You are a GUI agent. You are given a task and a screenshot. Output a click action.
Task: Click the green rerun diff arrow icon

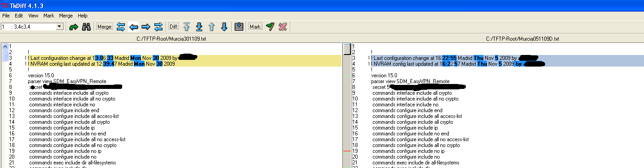[x=73, y=27]
